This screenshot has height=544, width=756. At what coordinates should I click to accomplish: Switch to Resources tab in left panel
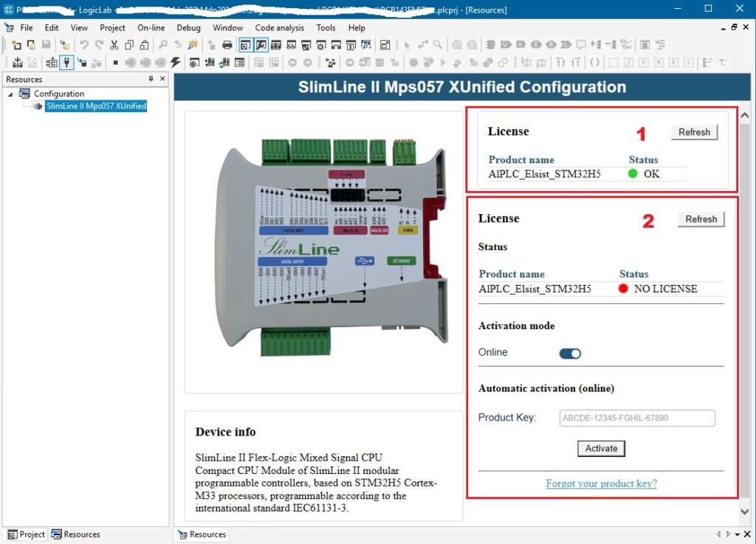pos(76,534)
